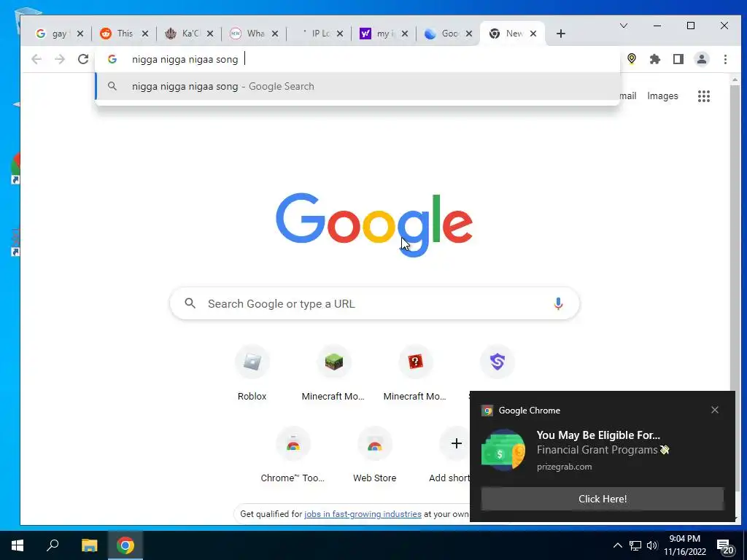Switch to the 'Wha' tab
The image size is (747, 560).
(x=249, y=34)
